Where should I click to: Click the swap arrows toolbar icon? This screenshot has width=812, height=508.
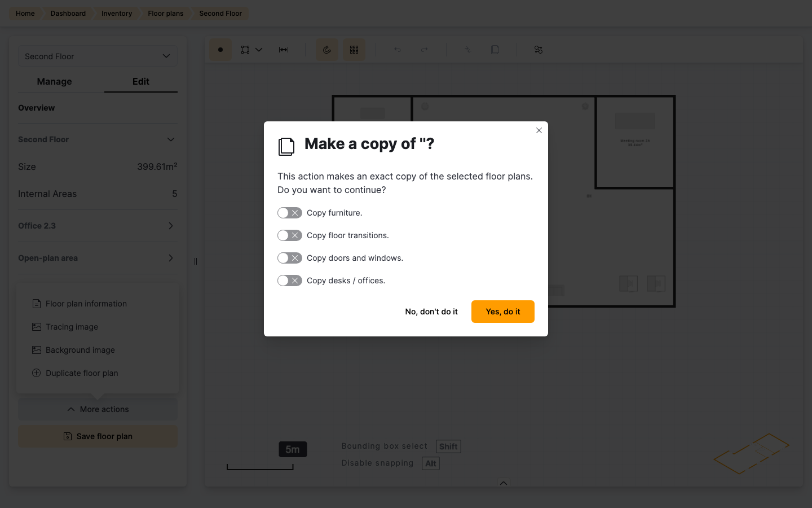tap(468, 50)
